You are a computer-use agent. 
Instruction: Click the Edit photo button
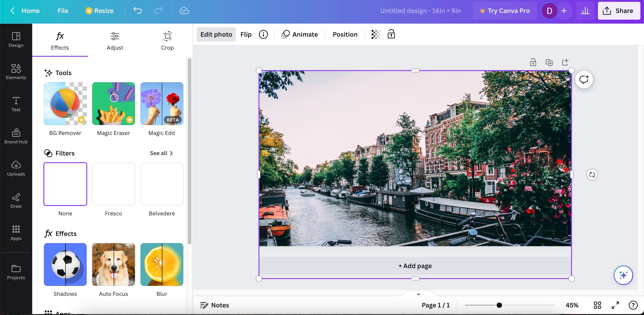click(216, 34)
